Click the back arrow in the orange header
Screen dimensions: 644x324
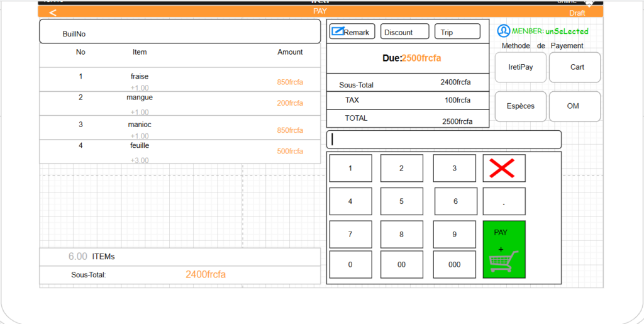[53, 13]
